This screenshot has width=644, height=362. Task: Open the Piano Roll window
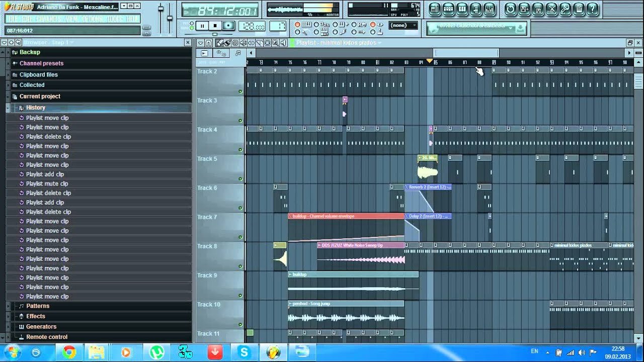point(462,9)
